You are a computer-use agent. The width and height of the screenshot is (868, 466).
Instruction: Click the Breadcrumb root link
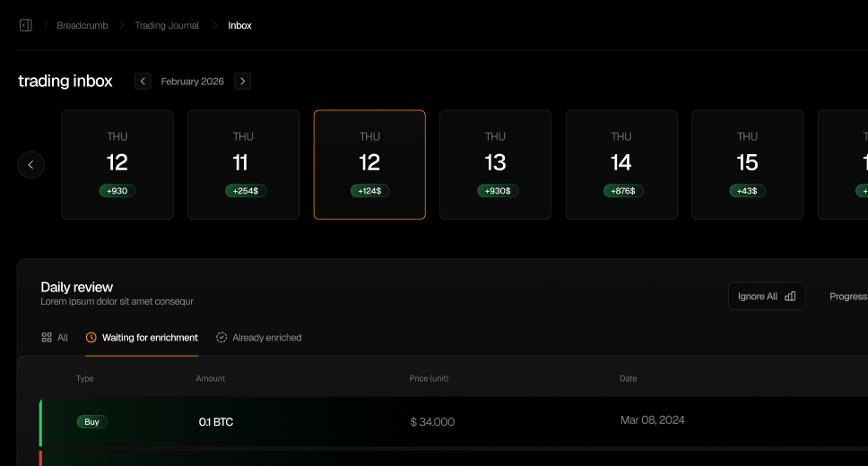point(82,25)
